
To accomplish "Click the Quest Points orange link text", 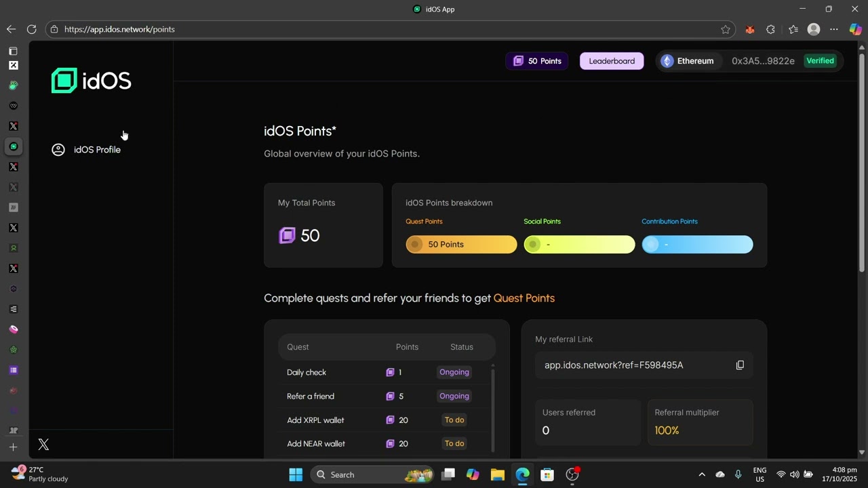I will tap(524, 298).
